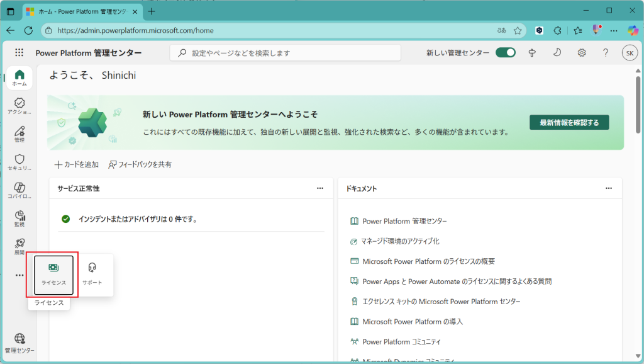Open a new browser tab
This screenshot has width=644, height=364.
[152, 11]
